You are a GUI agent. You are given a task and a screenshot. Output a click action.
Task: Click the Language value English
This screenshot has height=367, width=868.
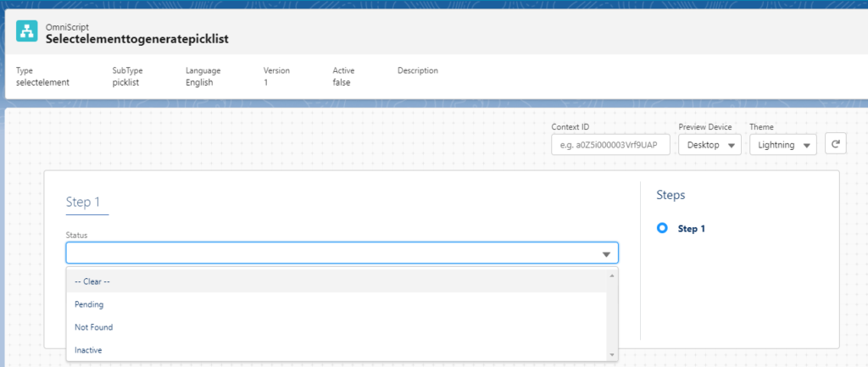pos(199,82)
